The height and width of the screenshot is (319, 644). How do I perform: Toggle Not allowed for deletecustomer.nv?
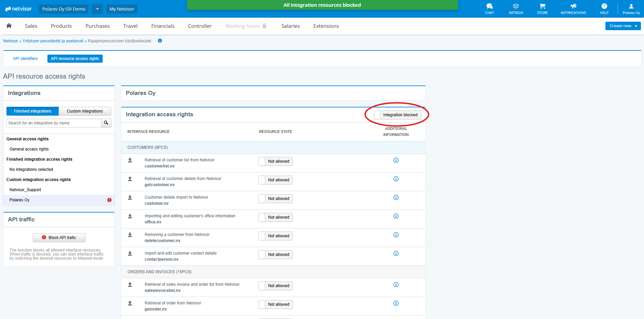[x=275, y=236]
